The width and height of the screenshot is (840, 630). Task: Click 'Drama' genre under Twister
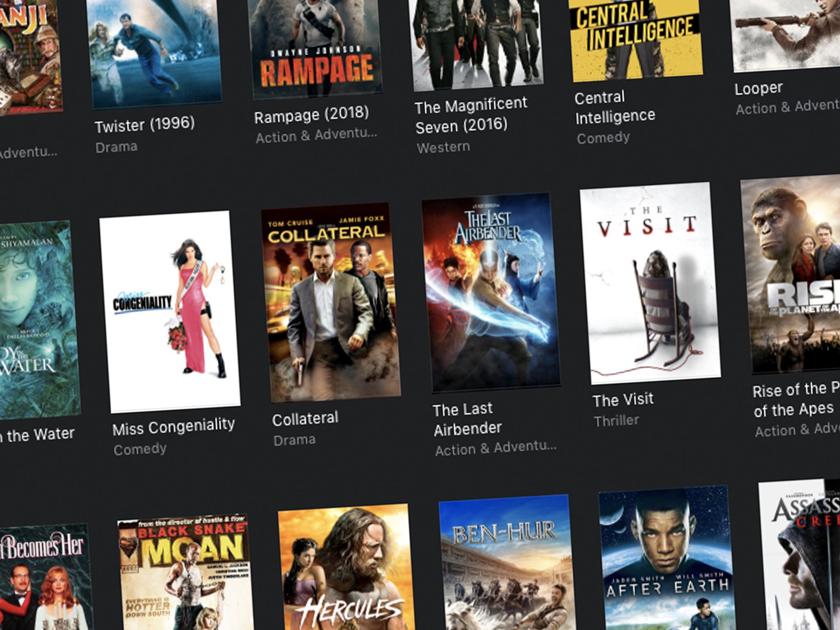(116, 147)
